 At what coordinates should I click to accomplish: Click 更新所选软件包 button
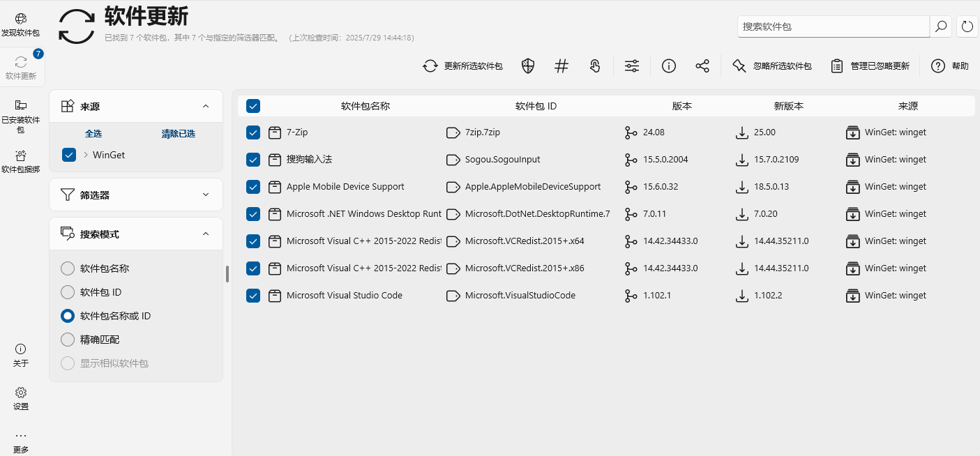462,66
